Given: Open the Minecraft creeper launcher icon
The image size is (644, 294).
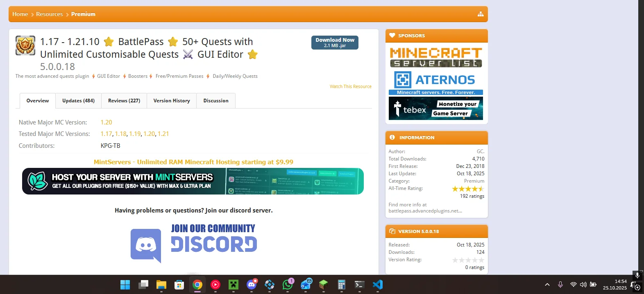Looking at the screenshot, I should (234, 285).
